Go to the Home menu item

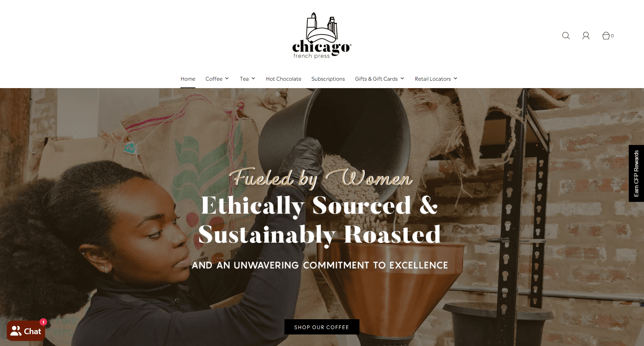click(x=188, y=79)
